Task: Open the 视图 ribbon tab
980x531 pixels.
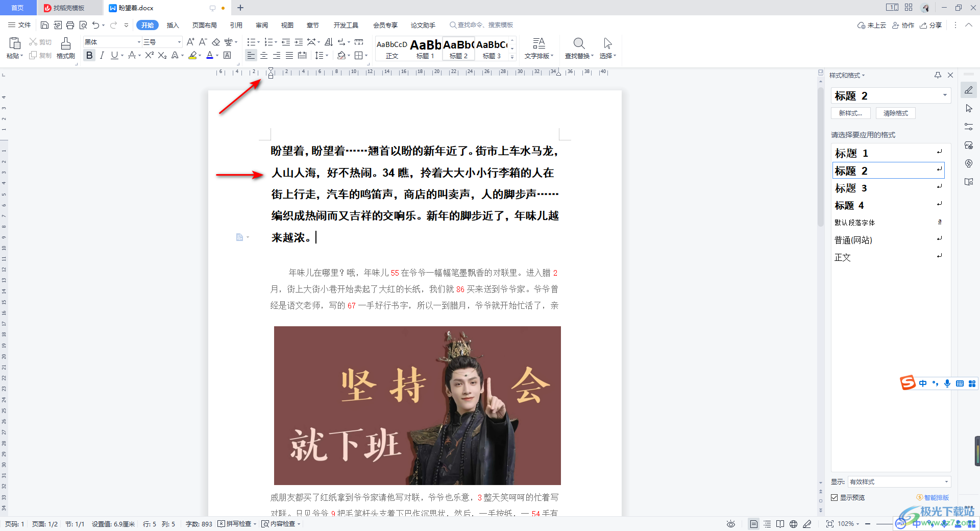Action: tap(287, 25)
